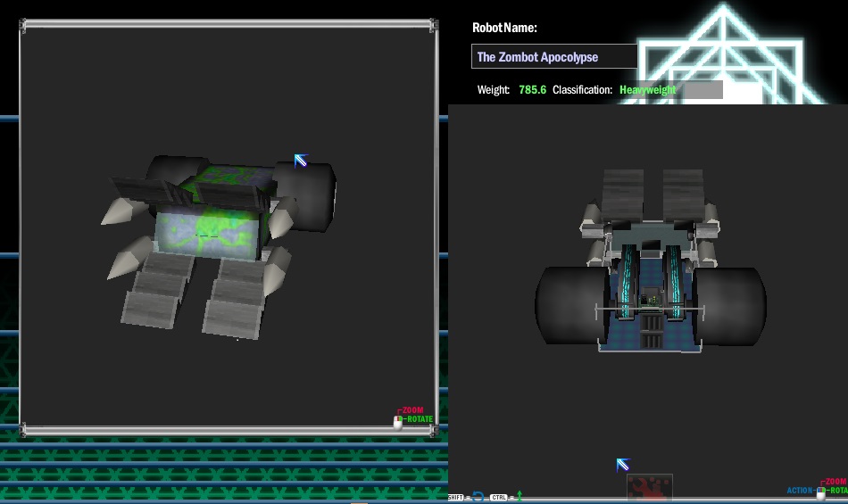
Task: Click the Heavyweight classification value
Action: click(x=647, y=90)
